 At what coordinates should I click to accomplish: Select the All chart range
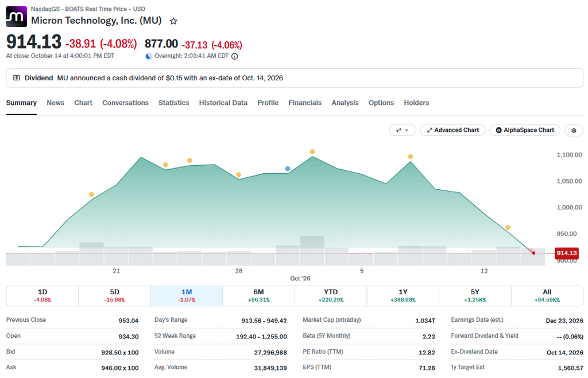pos(547,295)
